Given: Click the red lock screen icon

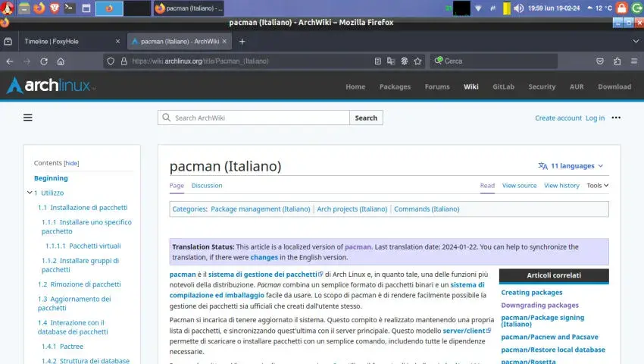Looking at the screenshot, I should click(622, 8).
